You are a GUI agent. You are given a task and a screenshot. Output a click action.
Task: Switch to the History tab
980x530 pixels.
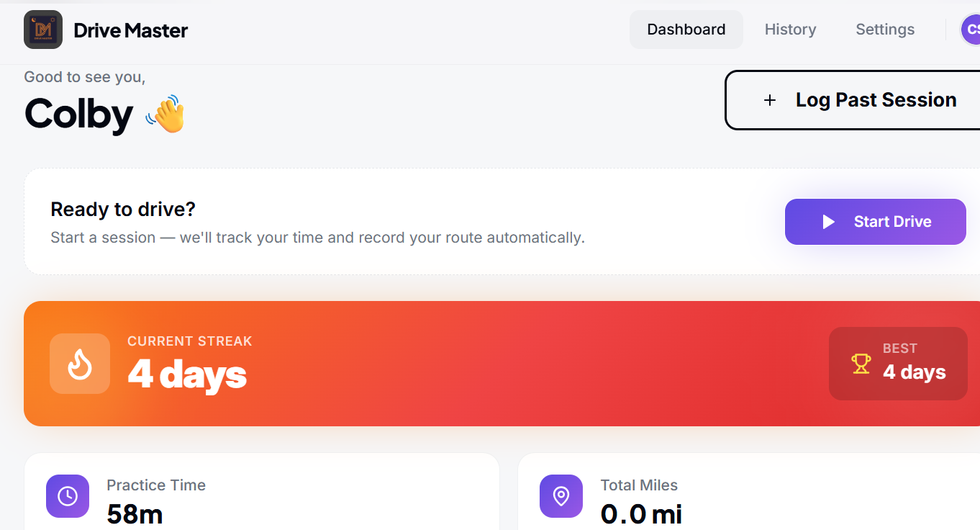[790, 30]
